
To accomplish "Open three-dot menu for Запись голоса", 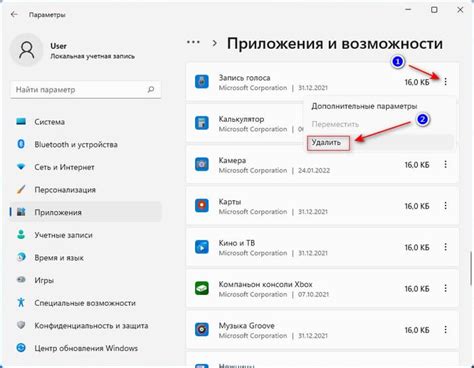I will tap(445, 82).
